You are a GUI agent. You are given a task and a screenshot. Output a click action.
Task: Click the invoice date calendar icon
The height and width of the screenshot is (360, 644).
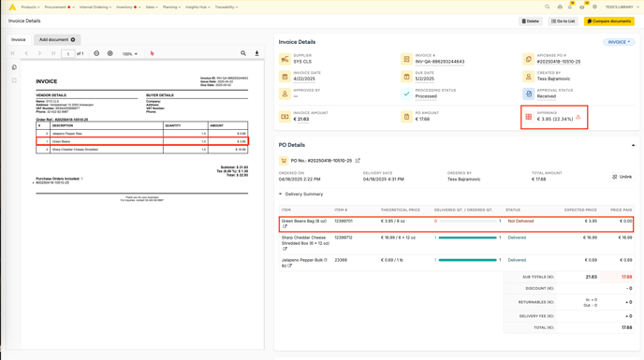pyautogui.click(x=285, y=77)
